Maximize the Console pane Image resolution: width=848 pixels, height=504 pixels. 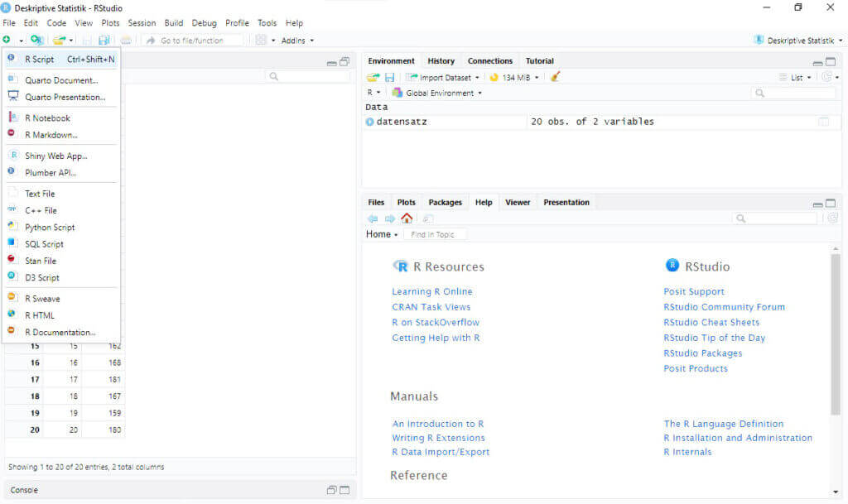pyautogui.click(x=344, y=490)
